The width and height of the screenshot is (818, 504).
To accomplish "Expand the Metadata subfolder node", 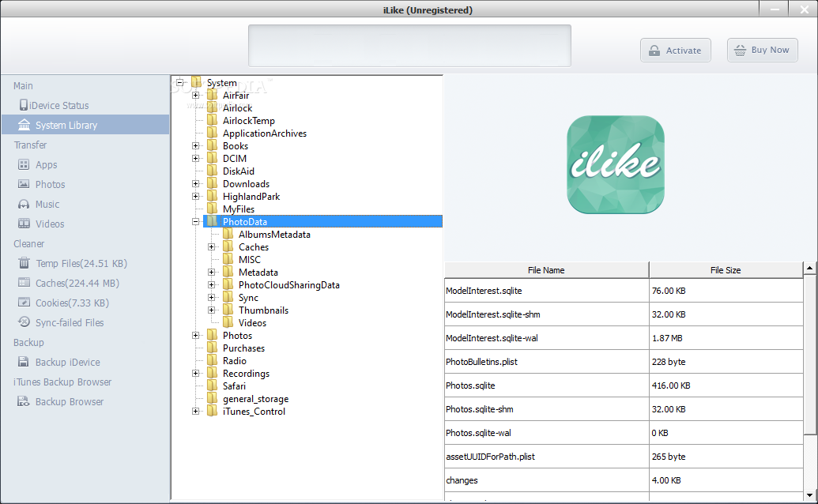I will click(x=211, y=272).
